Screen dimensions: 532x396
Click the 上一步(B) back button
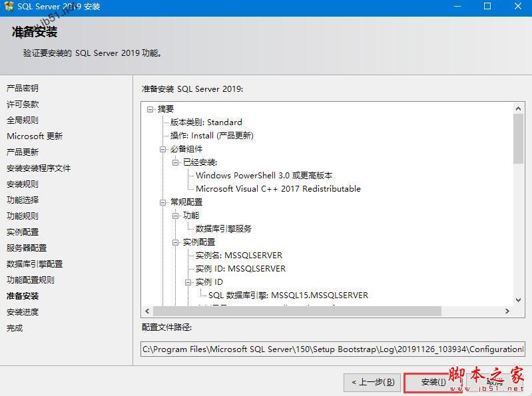coord(372,383)
